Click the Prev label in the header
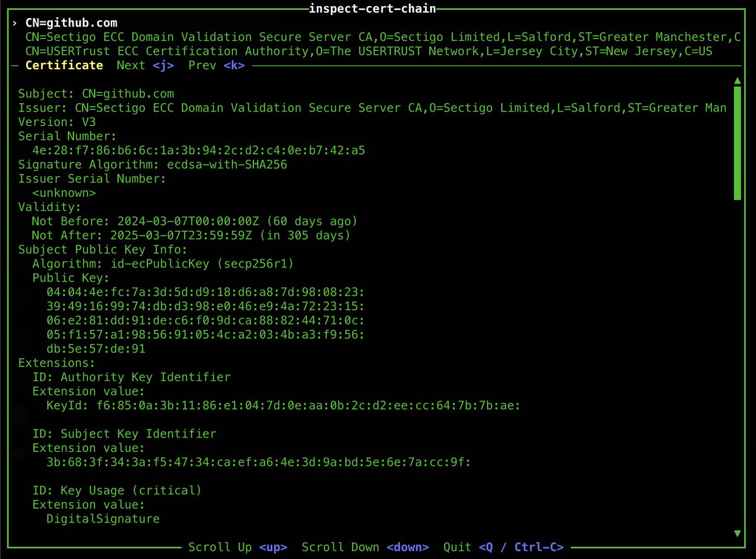756x559 pixels. (x=202, y=65)
